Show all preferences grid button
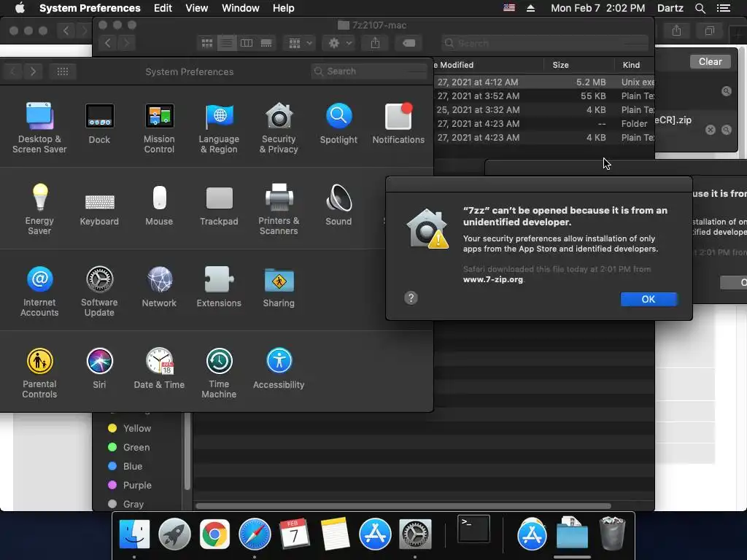 [x=63, y=71]
